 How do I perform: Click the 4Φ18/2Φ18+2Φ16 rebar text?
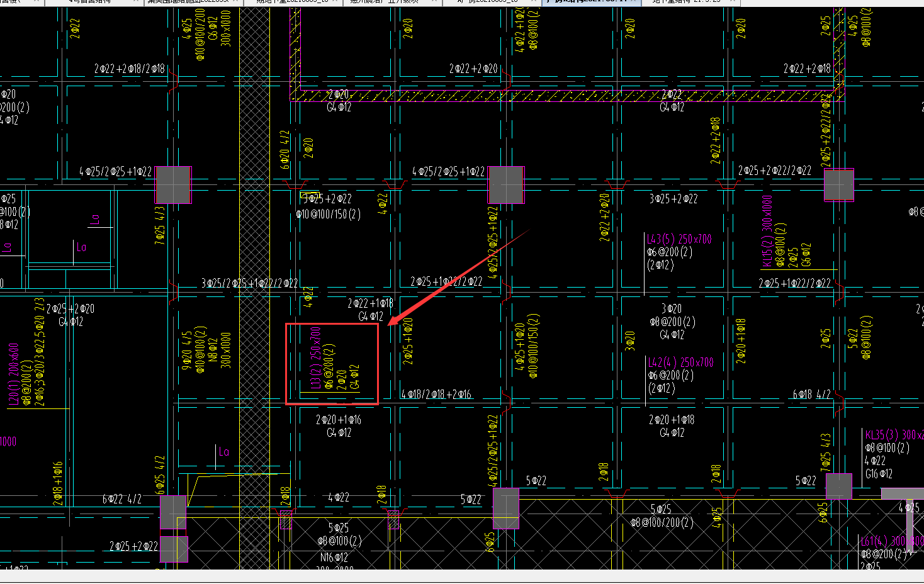(436, 395)
